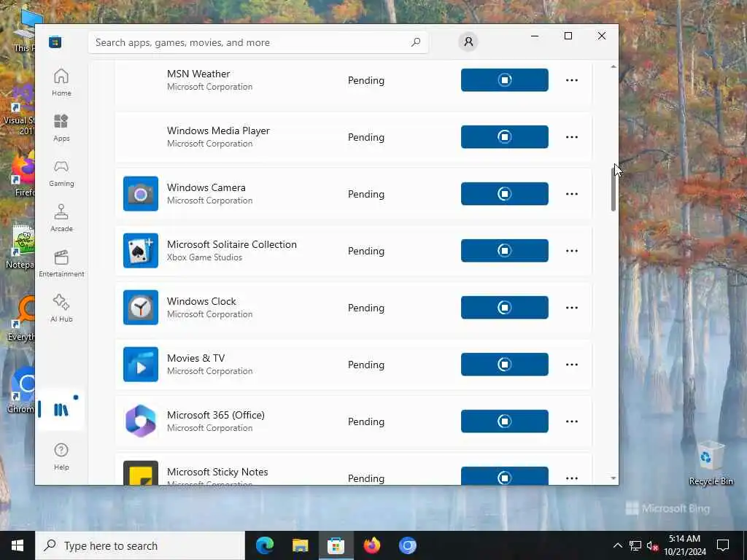The height and width of the screenshot is (560, 747).
Task: Open more options for Windows Camera
Action: [572, 194]
